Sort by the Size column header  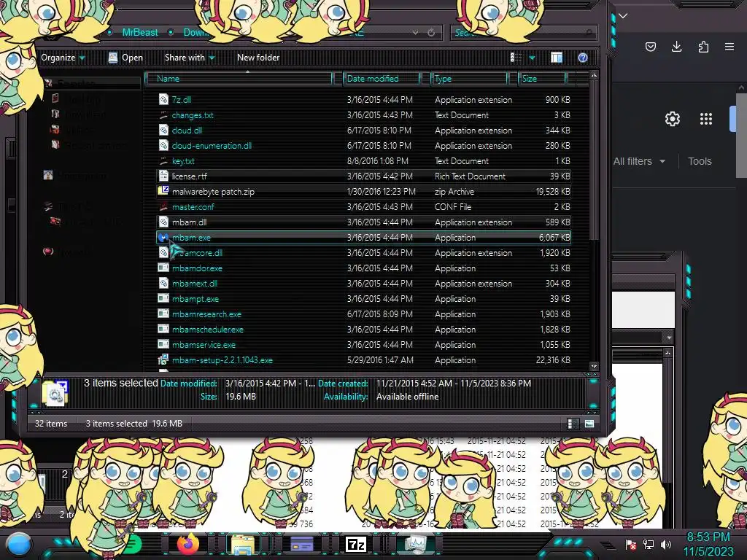[x=542, y=79]
